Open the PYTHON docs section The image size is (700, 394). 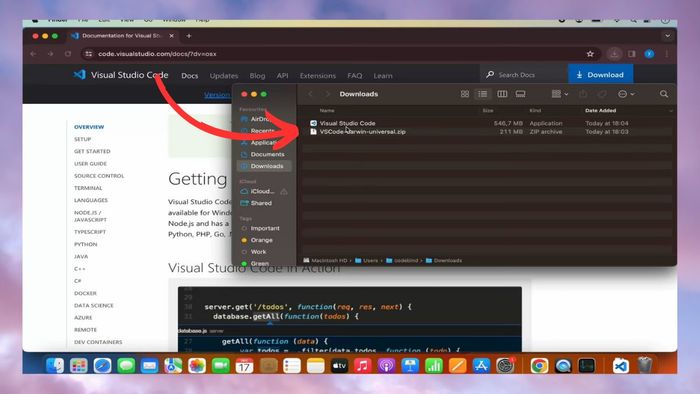point(85,245)
